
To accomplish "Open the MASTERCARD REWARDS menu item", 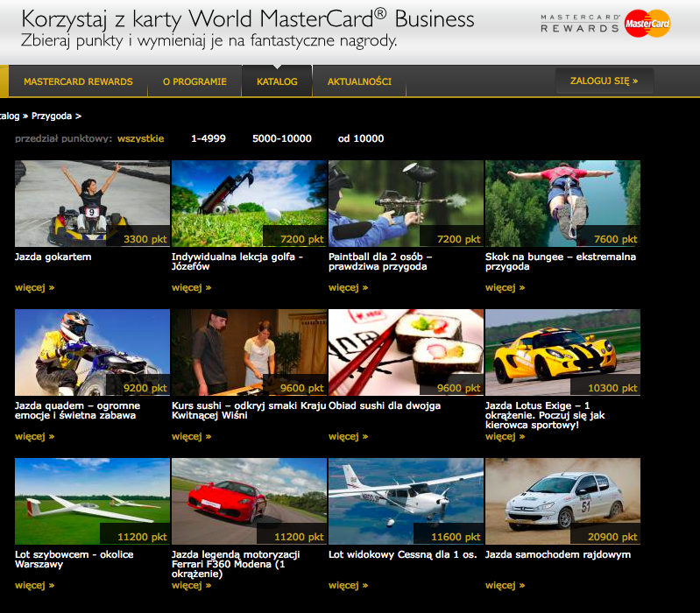I will tap(78, 81).
